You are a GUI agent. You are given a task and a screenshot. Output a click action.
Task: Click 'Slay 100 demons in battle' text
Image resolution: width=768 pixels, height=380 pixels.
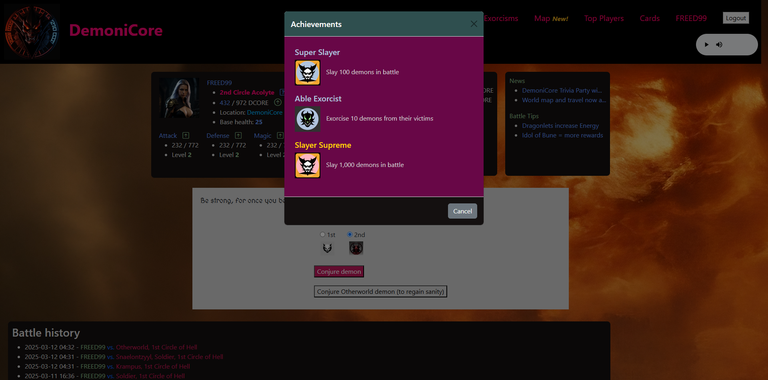point(362,72)
